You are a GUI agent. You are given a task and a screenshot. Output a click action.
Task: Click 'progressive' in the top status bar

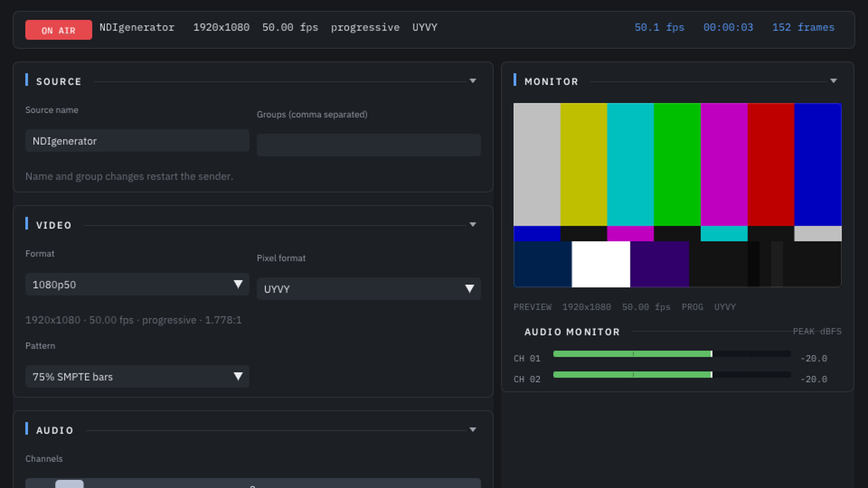(x=366, y=28)
